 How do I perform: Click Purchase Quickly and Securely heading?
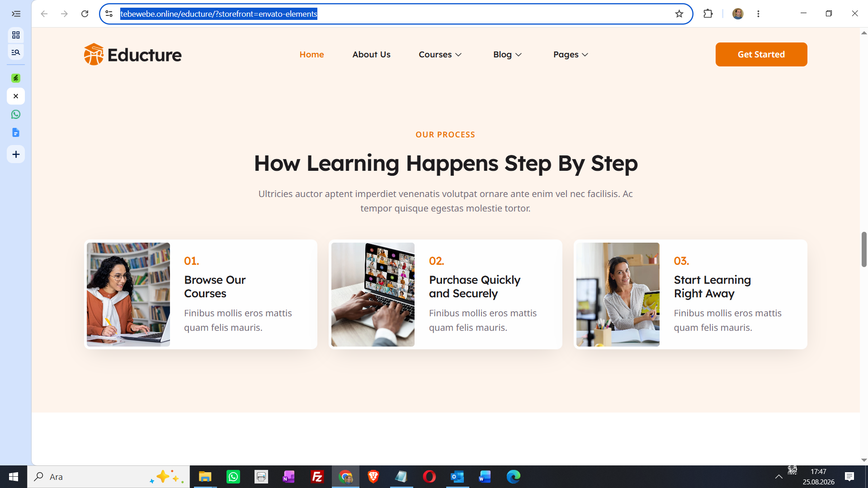475,286
